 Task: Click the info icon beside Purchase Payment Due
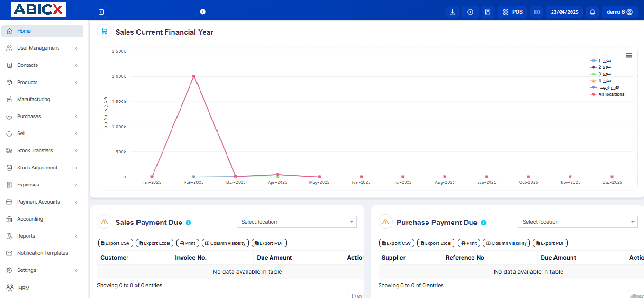point(483,223)
